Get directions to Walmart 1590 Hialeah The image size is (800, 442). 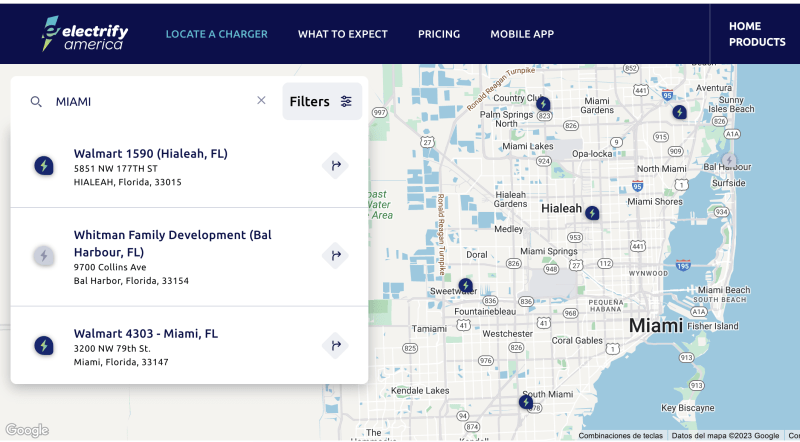335,165
